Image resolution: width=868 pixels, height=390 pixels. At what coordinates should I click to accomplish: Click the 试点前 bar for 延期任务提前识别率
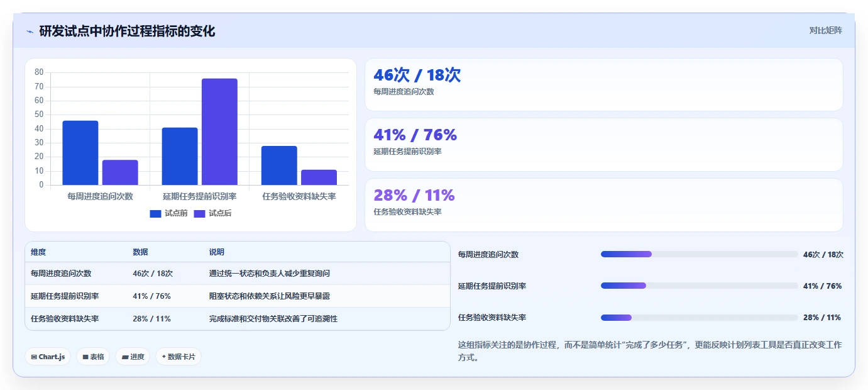(x=180, y=156)
